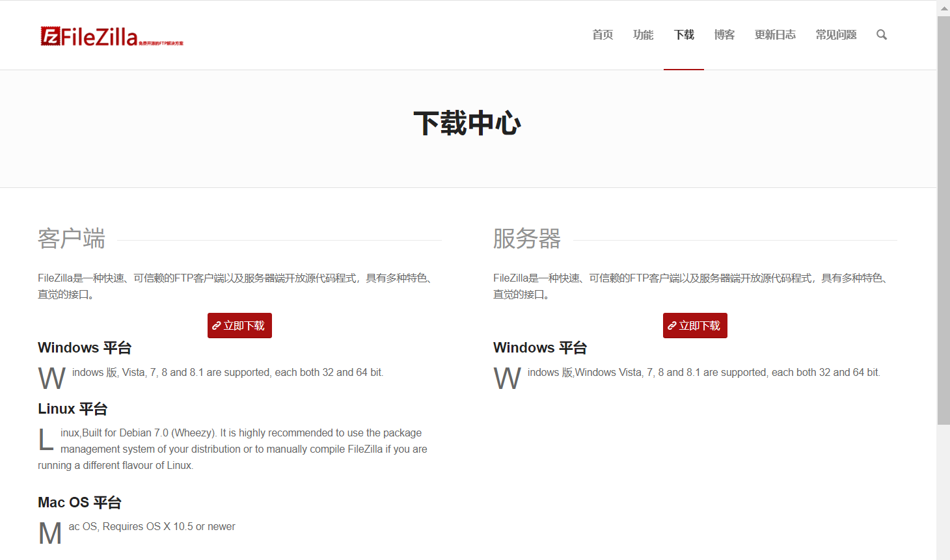This screenshot has width=950, height=560.
Task: Click the Linux 平台 heading
Action: (72, 408)
